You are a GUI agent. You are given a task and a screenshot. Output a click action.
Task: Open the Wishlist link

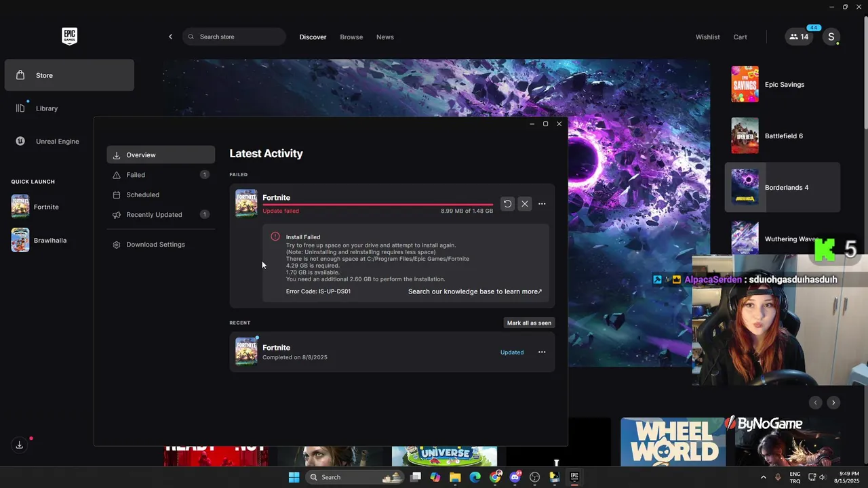[x=707, y=37]
